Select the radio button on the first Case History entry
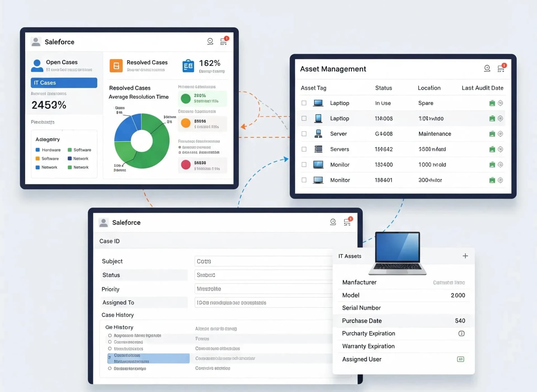The image size is (537, 392). [x=109, y=335]
